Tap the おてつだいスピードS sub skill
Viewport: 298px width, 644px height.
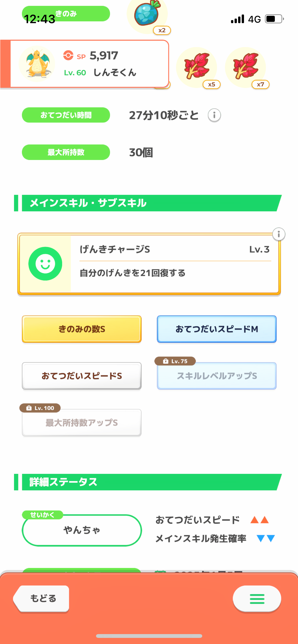click(x=82, y=376)
